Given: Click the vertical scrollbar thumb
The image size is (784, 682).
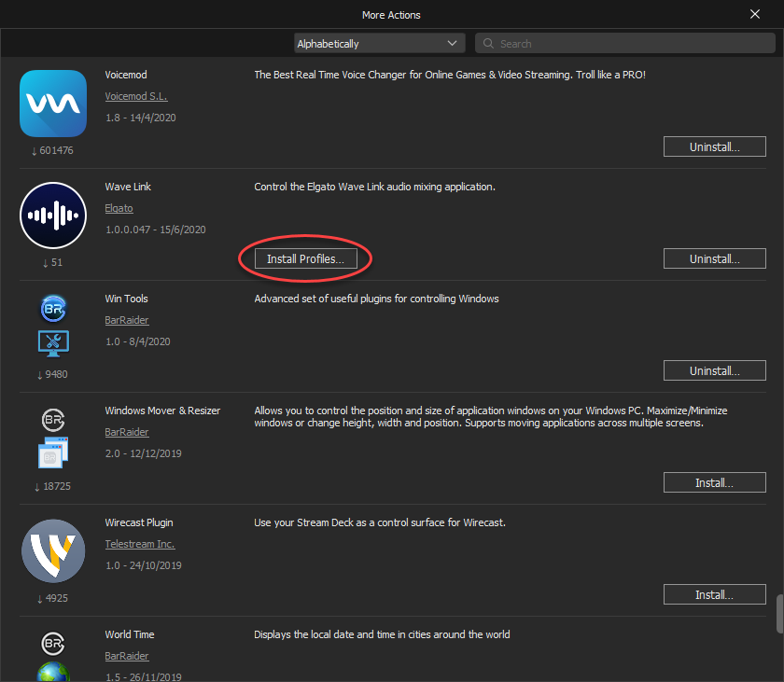Looking at the screenshot, I should 779,614.
